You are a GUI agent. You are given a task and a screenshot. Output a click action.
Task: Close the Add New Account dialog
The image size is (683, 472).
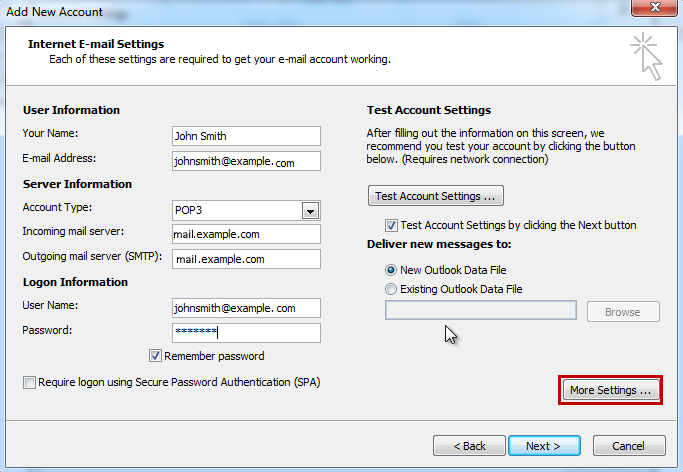[656, 7]
